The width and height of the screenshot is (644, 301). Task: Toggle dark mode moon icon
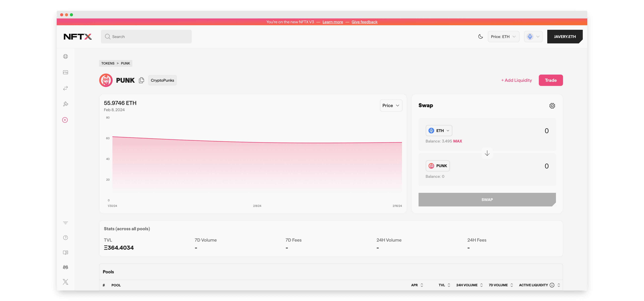480,37
